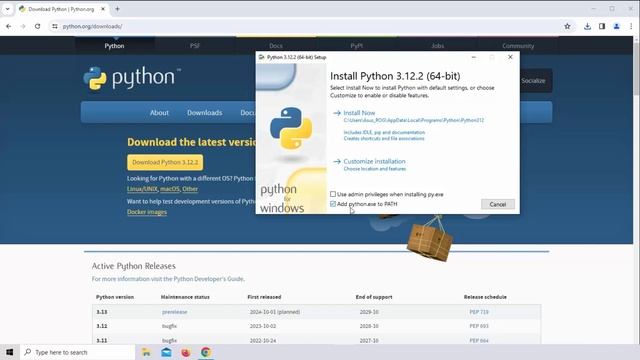Open the Docs top navigation tab

(x=276, y=46)
